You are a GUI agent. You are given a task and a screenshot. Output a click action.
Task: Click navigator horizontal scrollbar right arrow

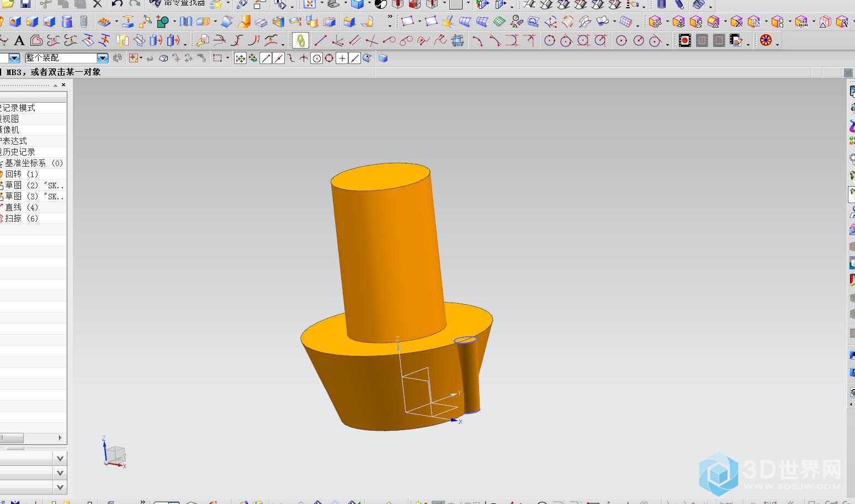pyautogui.click(x=60, y=438)
